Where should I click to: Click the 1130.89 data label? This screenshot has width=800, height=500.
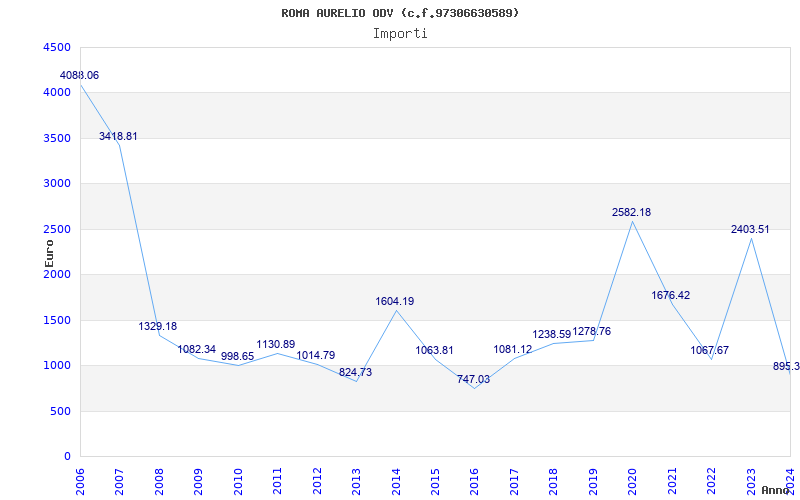276,344
